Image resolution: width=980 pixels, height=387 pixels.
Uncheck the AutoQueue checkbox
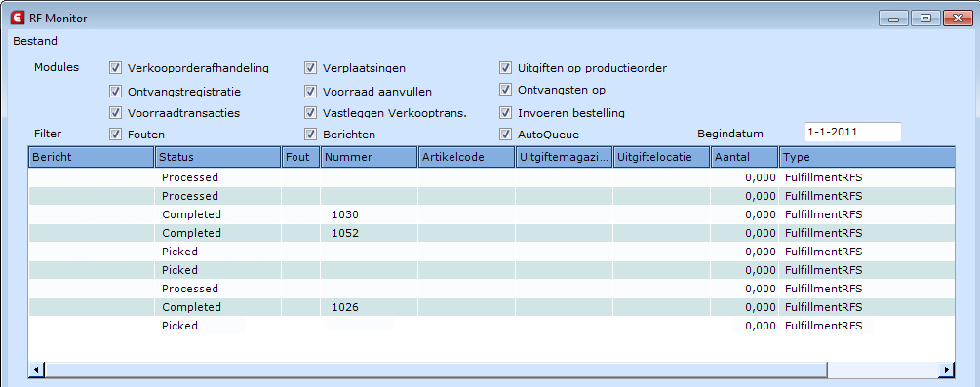point(506,134)
